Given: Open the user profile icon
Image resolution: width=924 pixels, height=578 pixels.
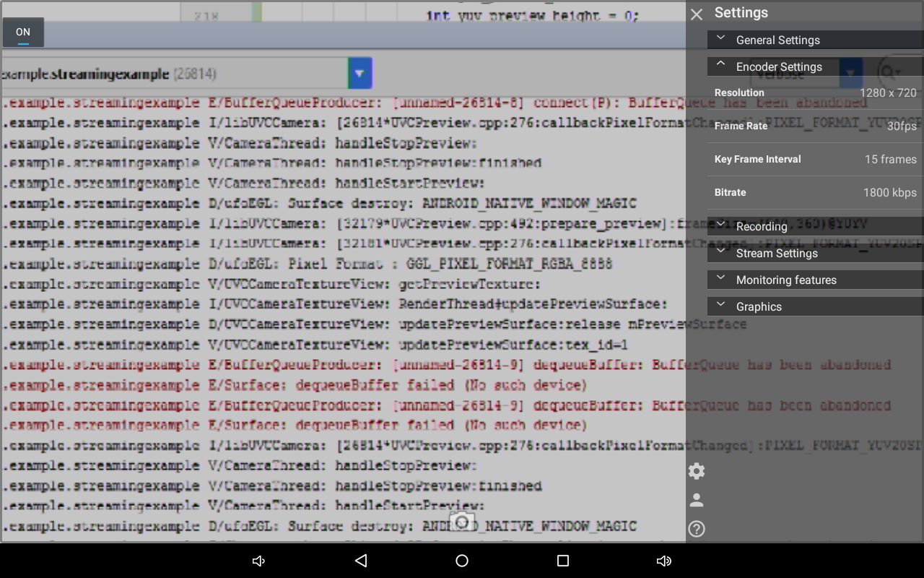Looking at the screenshot, I should pyautogui.click(x=696, y=499).
